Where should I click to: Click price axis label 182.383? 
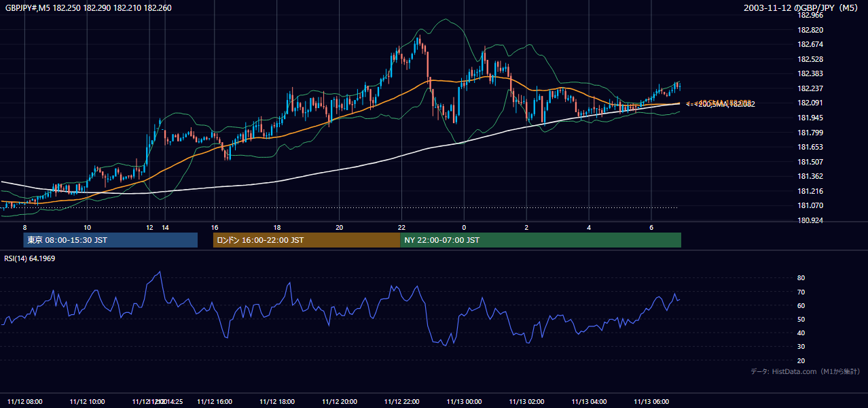810,73
